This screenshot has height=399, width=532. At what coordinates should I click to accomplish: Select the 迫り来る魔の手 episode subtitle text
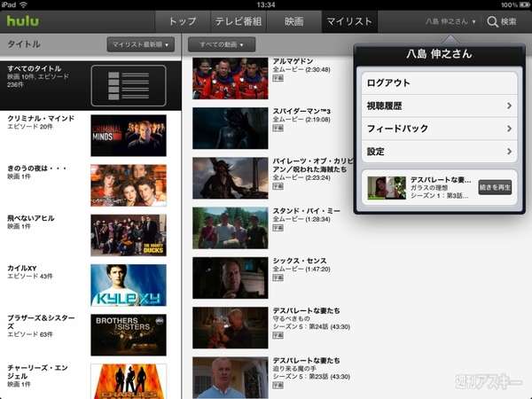tap(294, 369)
